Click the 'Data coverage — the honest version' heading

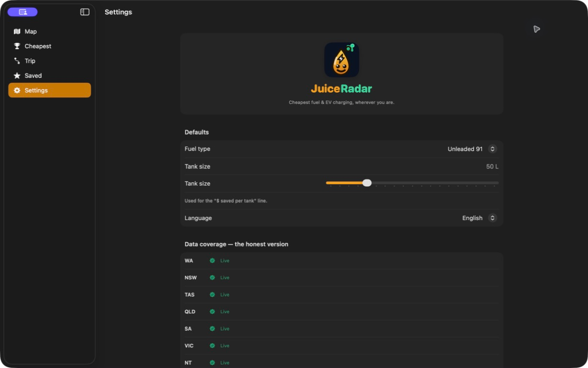pyautogui.click(x=237, y=244)
